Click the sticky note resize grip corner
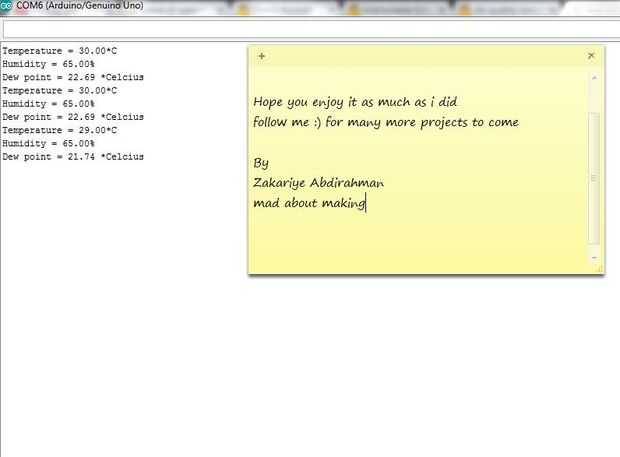Image resolution: width=620 pixels, height=457 pixels. tap(600, 269)
